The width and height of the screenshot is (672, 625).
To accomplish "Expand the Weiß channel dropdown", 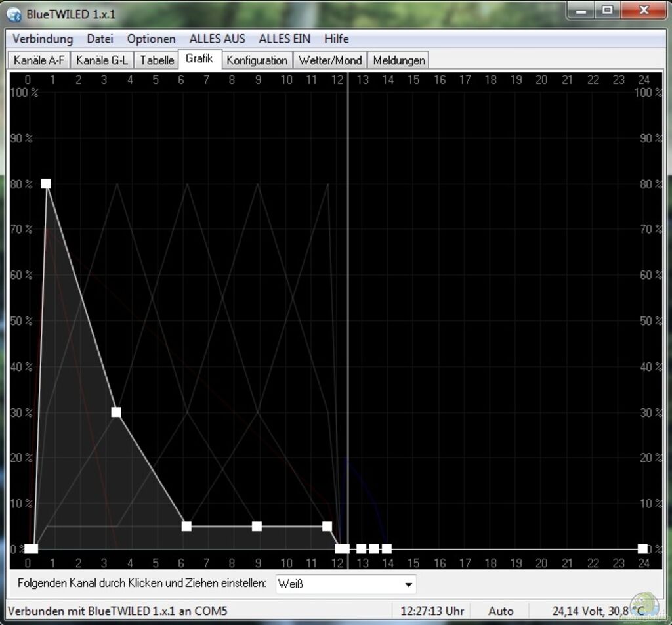I will 345,584.
